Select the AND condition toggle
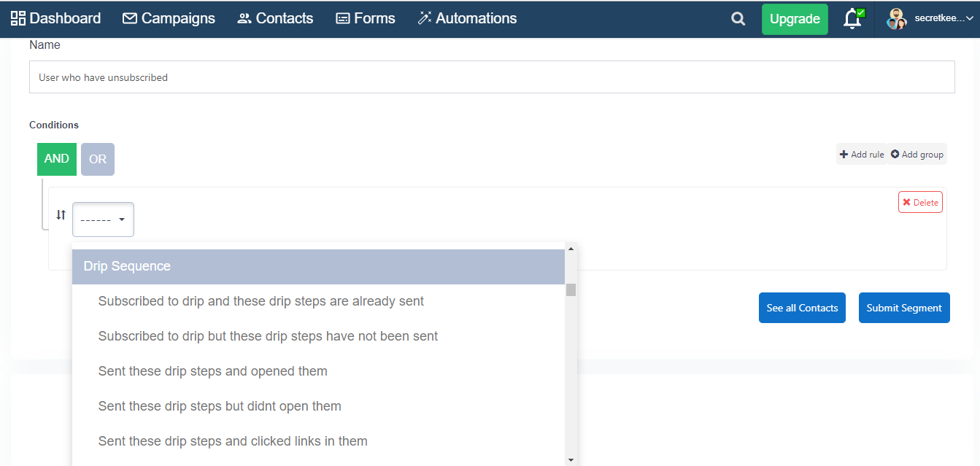The width and height of the screenshot is (980, 466). (56, 159)
